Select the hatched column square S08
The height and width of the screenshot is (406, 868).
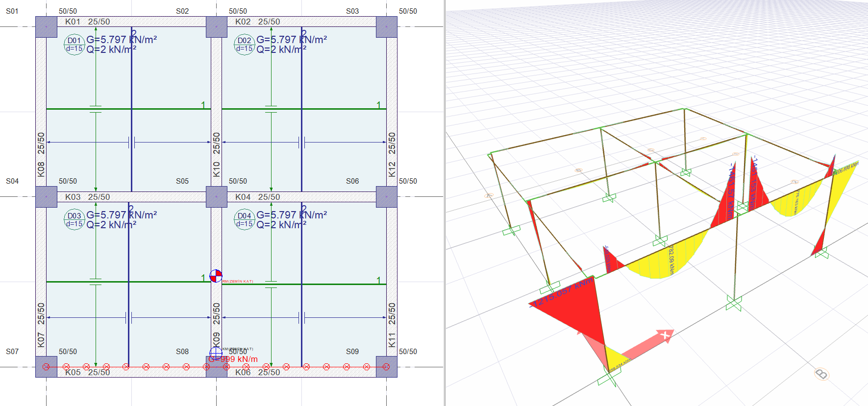click(217, 367)
